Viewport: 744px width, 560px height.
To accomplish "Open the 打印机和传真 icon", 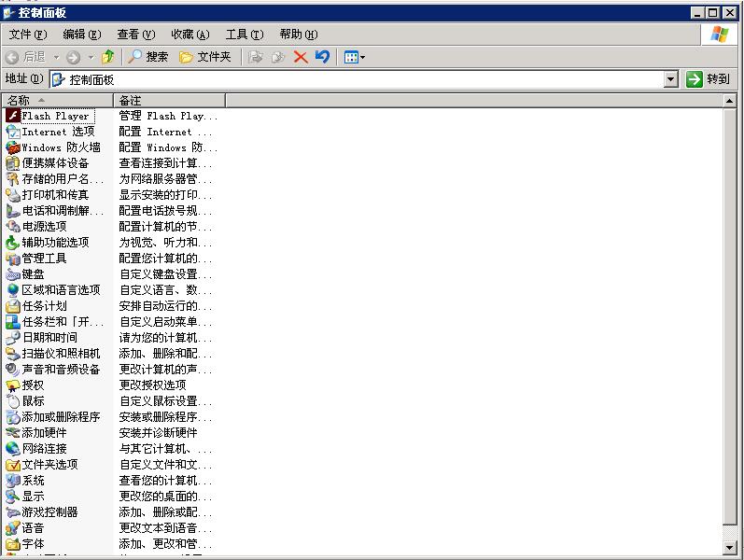I will tap(13, 195).
